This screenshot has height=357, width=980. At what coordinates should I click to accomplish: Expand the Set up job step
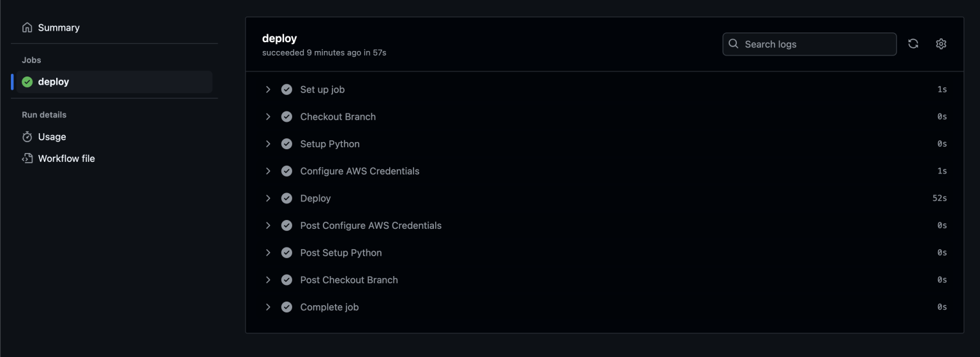(x=268, y=89)
